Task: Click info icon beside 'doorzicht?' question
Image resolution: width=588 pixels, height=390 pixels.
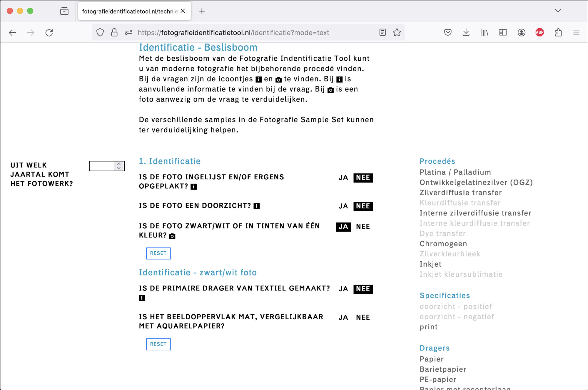Action: point(257,206)
